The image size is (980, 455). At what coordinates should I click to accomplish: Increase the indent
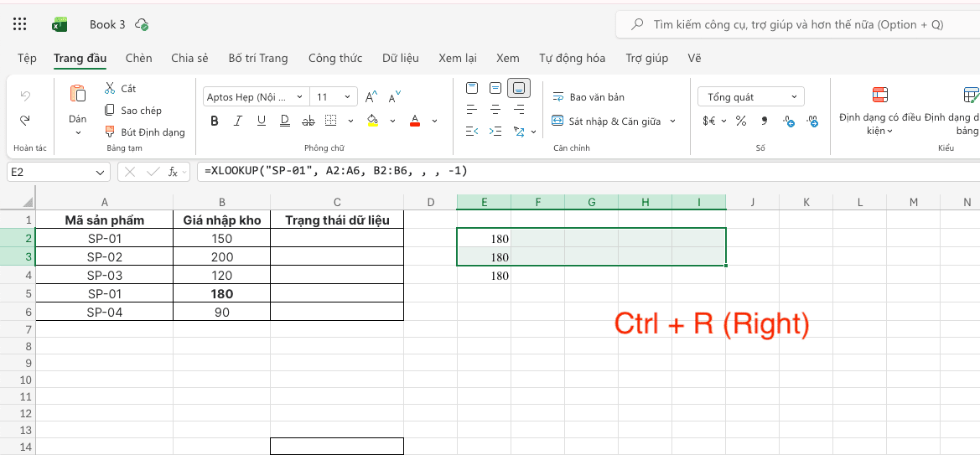coord(495,132)
